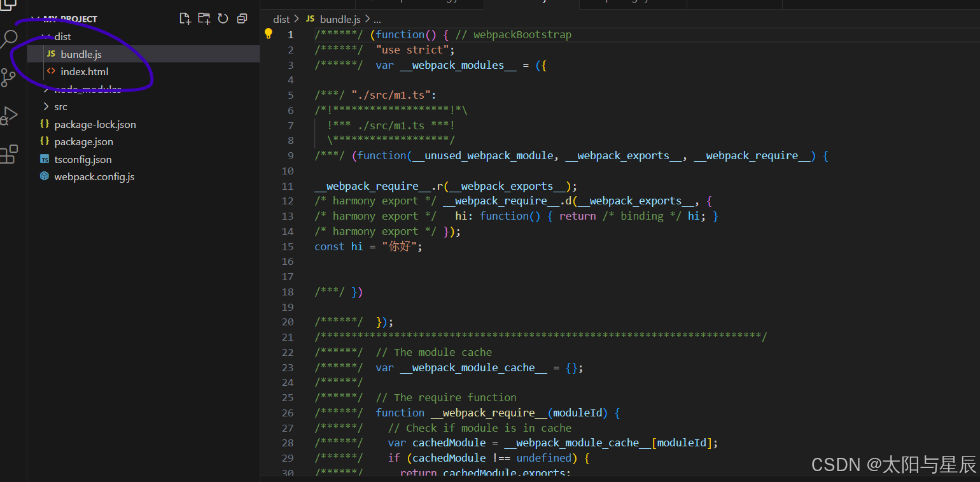Collapse all folders in explorer
The image size is (980, 482).
pos(242,18)
